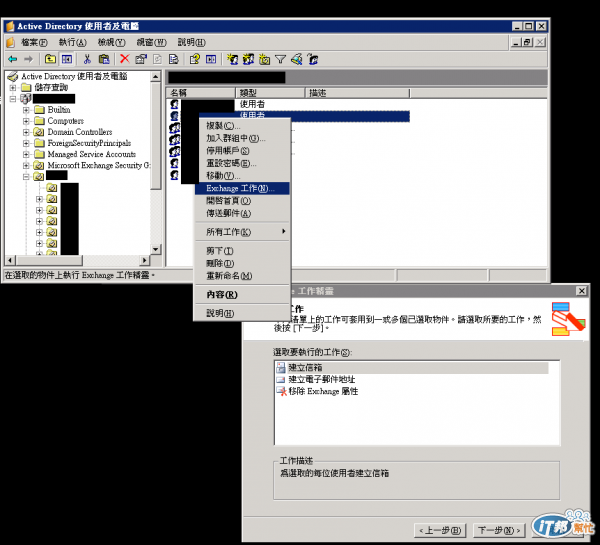The width and height of the screenshot is (600, 545).
Task: Choose 移動(V)... in context menu
Action: tap(242, 176)
